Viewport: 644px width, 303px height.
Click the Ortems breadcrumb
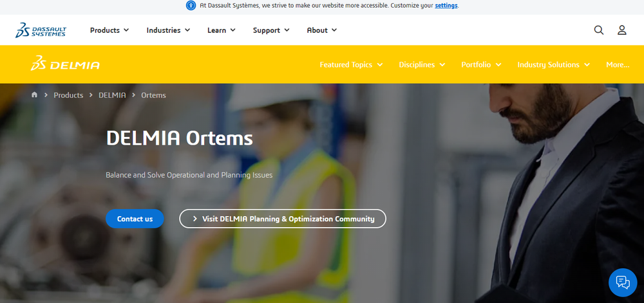(x=154, y=95)
